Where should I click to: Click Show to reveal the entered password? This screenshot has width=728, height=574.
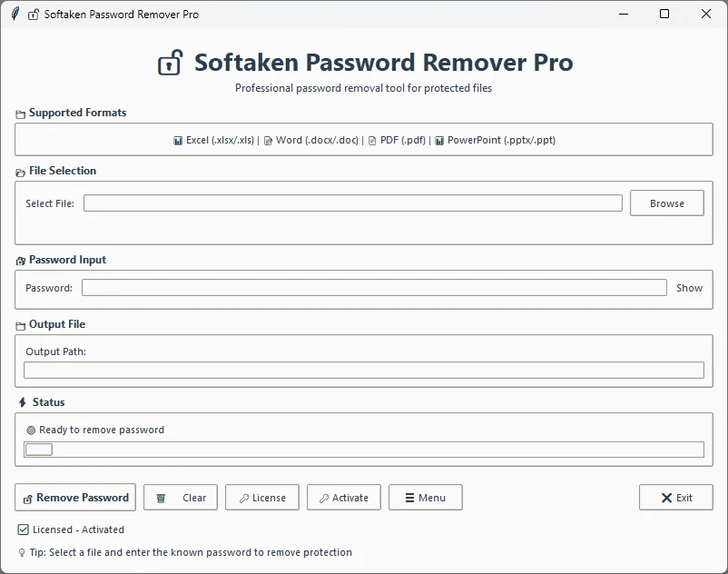point(689,287)
